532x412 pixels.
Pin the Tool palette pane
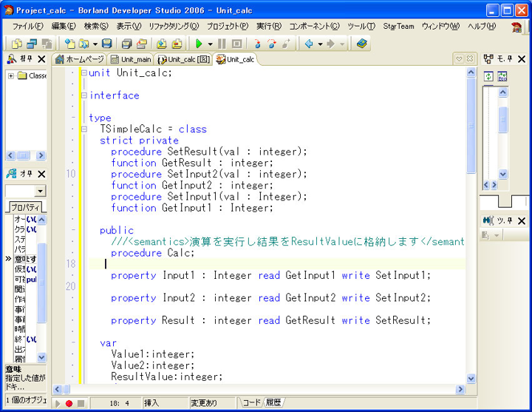click(510, 220)
